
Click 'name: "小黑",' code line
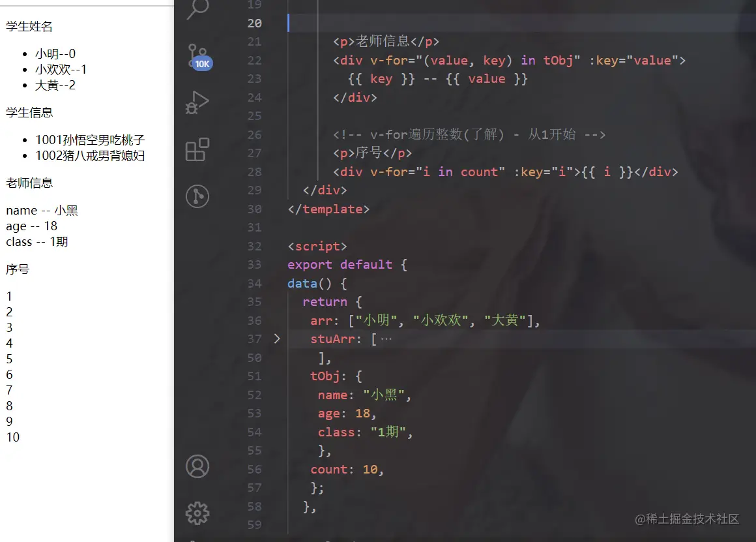pos(364,395)
